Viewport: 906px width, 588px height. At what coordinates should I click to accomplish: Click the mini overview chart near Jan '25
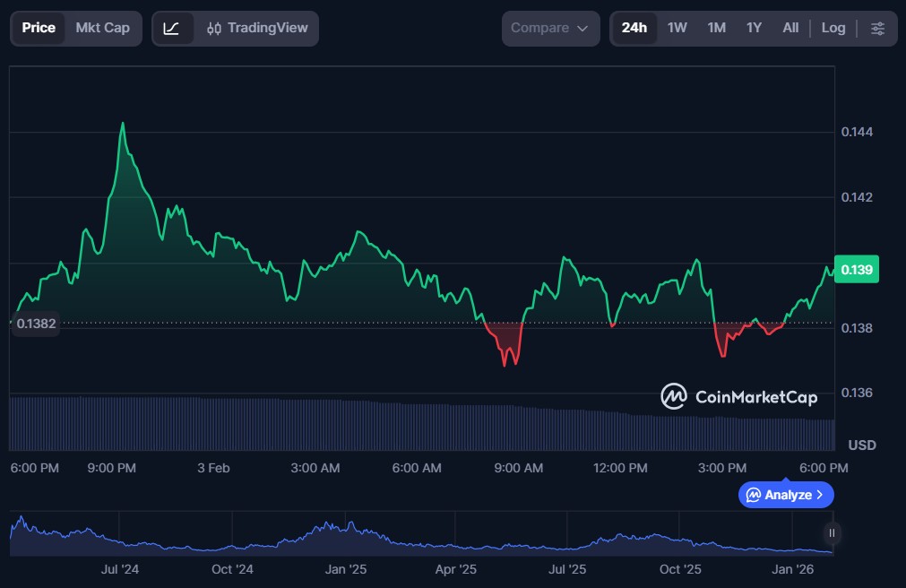[345, 534]
